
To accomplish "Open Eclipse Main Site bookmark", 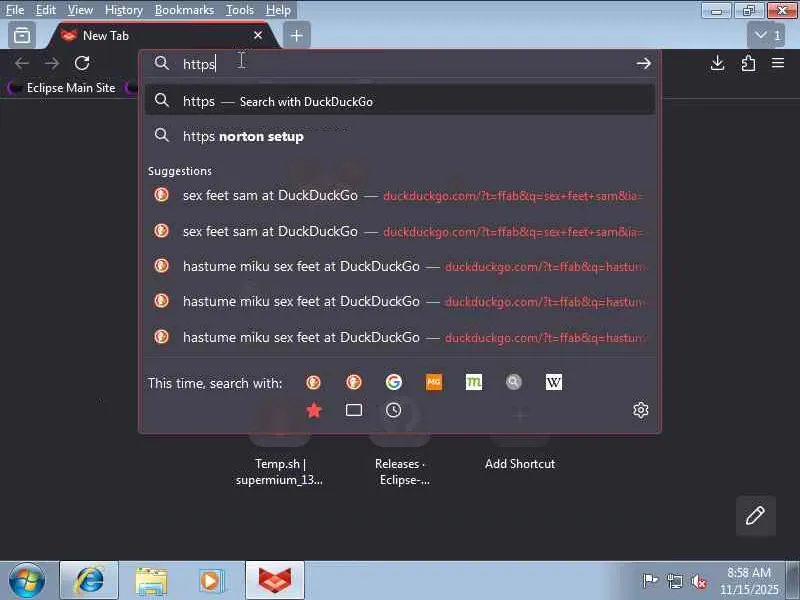I will pos(62,88).
